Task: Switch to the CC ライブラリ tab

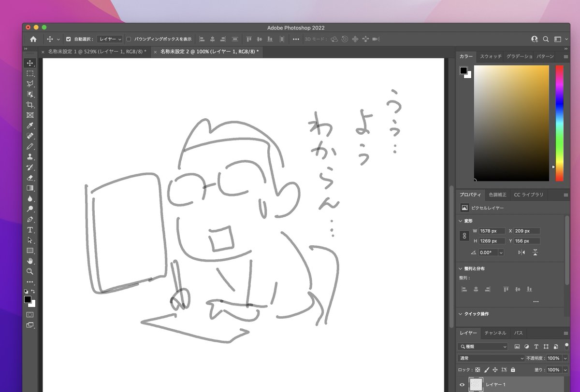Action: (529, 195)
